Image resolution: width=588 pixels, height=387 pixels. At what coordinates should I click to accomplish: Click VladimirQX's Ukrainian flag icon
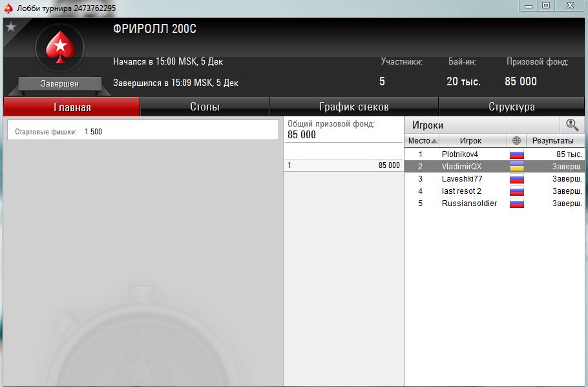click(x=516, y=167)
